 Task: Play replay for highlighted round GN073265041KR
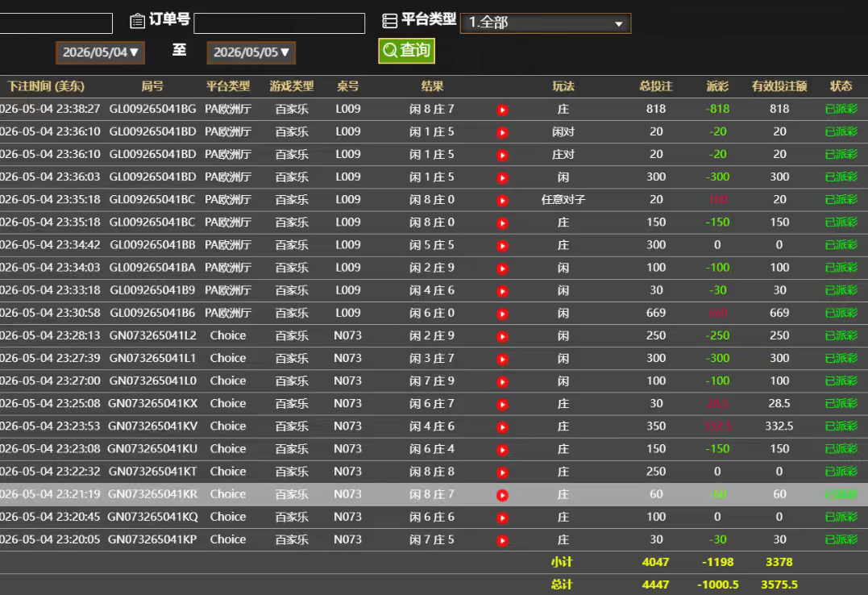point(502,495)
